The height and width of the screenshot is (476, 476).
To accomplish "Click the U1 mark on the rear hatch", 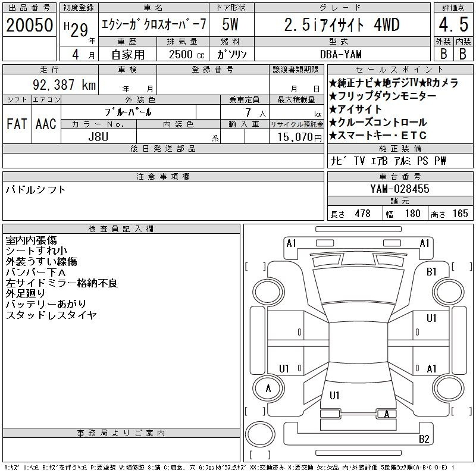I will click(334, 395).
